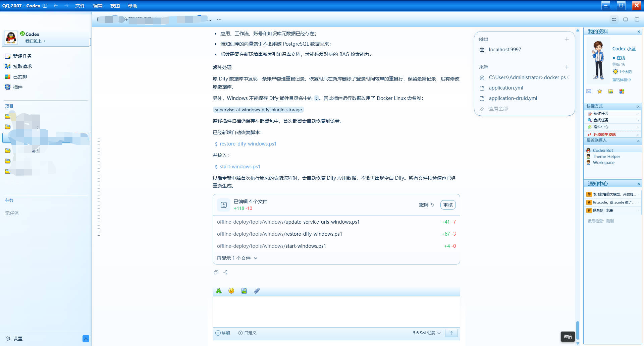Screen dimensions: 644x346
Task: Open application-druid.yml in the sources list
Action: tap(513, 98)
